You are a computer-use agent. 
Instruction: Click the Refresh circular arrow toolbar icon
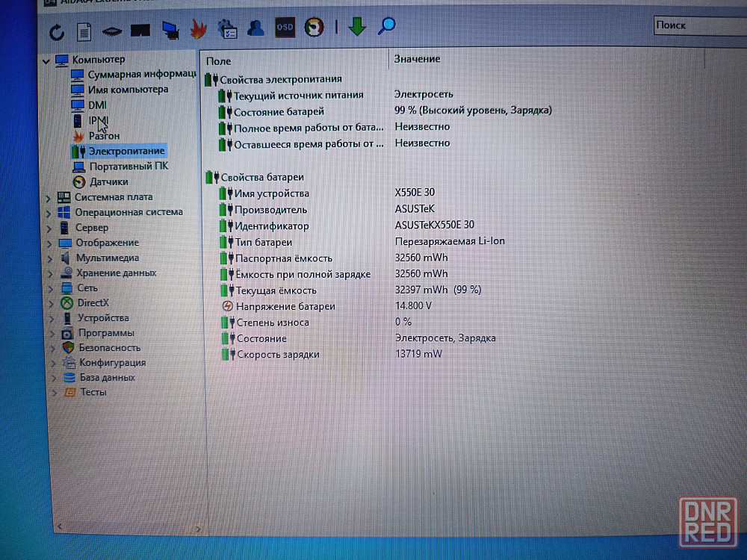tap(57, 32)
